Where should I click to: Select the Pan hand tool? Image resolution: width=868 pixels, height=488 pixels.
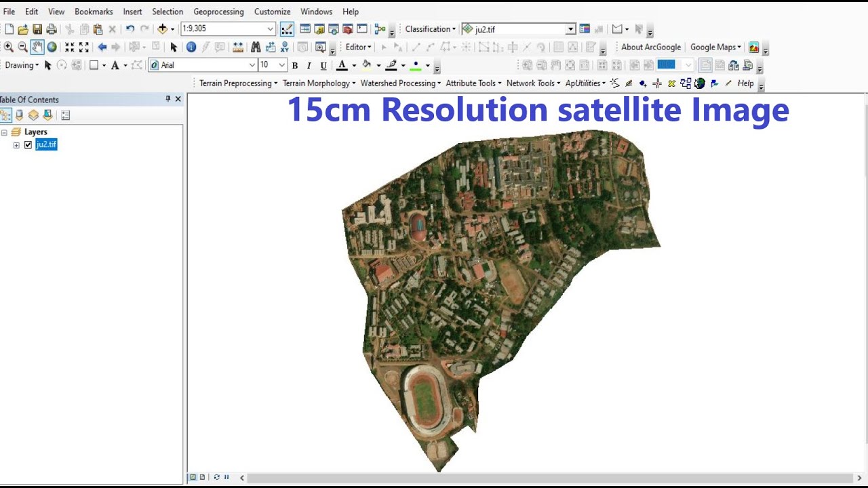click(37, 47)
